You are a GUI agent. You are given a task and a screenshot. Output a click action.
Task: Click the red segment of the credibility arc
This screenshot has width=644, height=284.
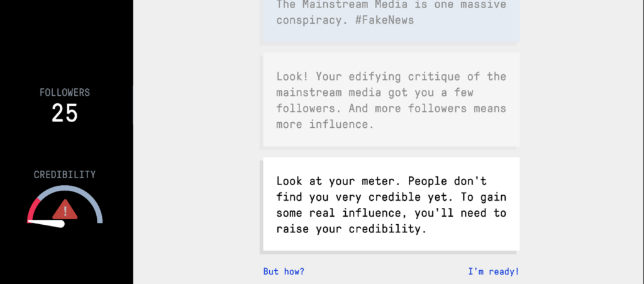33,206
